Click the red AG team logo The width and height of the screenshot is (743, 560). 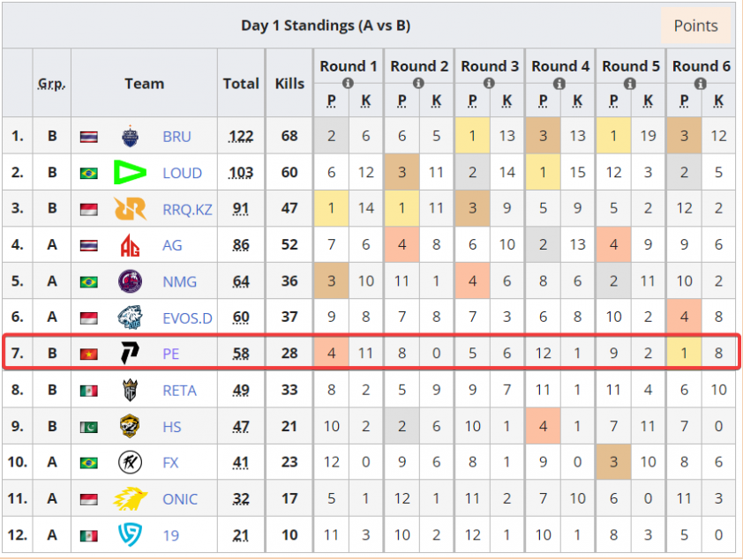coord(130,245)
